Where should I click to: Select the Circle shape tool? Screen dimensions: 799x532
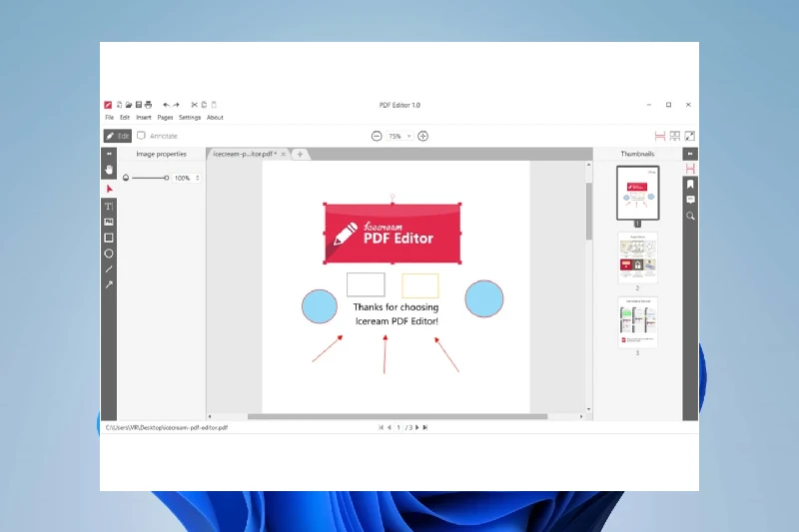point(109,254)
